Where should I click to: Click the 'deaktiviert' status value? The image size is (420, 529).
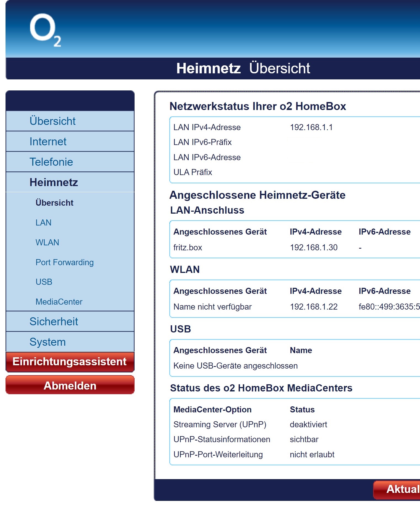click(x=308, y=425)
